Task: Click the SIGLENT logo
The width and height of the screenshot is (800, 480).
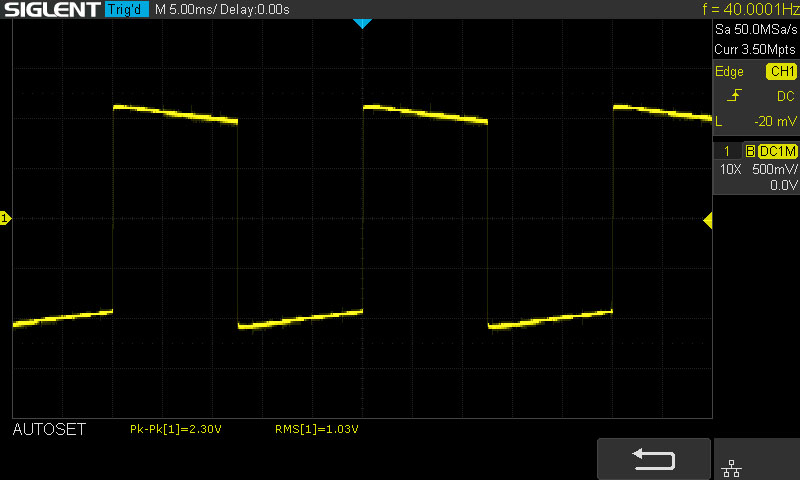Action: (52, 9)
